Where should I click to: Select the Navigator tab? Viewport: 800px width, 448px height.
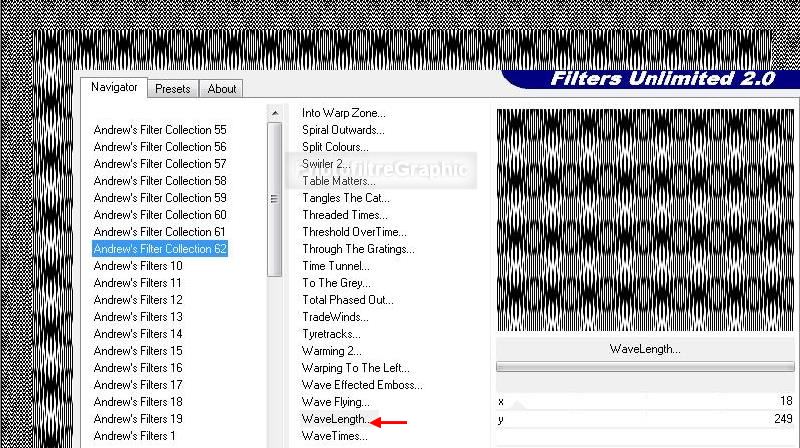coord(114,87)
